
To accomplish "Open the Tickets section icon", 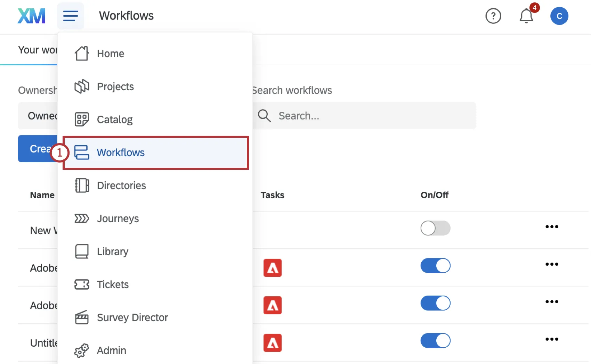I will pyautogui.click(x=81, y=284).
